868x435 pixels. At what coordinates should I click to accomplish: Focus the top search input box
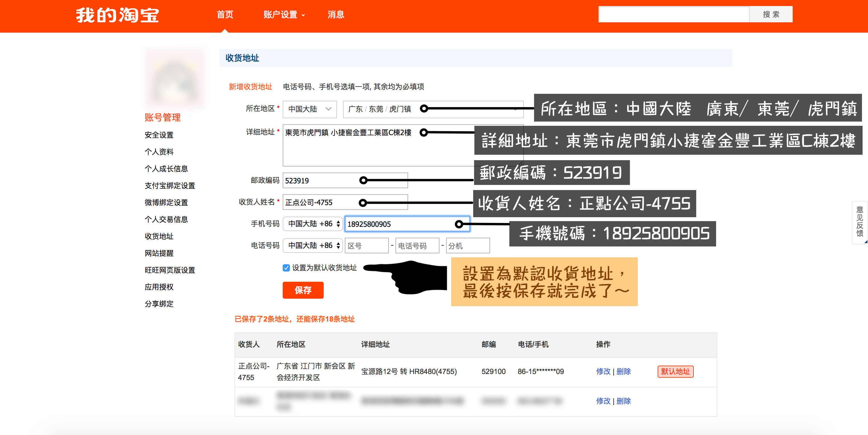click(x=674, y=14)
